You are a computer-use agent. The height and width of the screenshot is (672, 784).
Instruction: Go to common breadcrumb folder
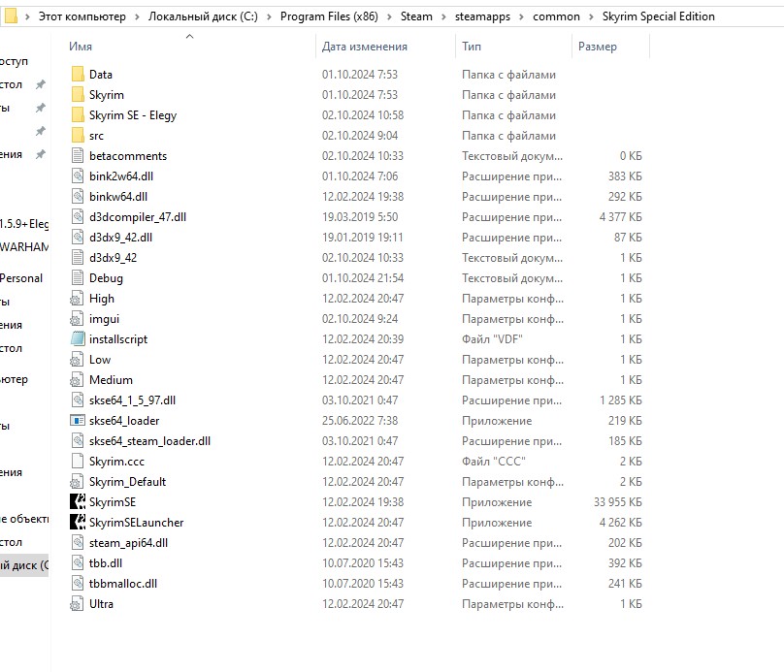click(x=556, y=16)
